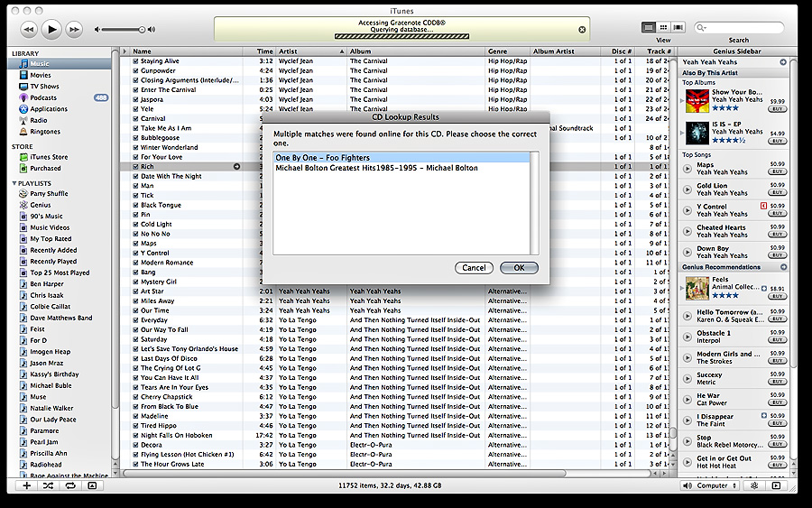812x508 pixels.
Task: Sort by Genre column header
Action: 507,51
